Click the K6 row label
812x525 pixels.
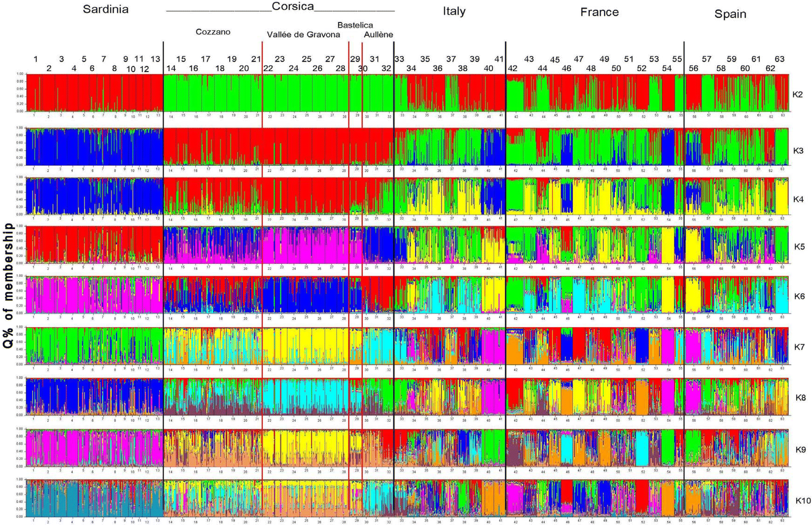(x=799, y=296)
